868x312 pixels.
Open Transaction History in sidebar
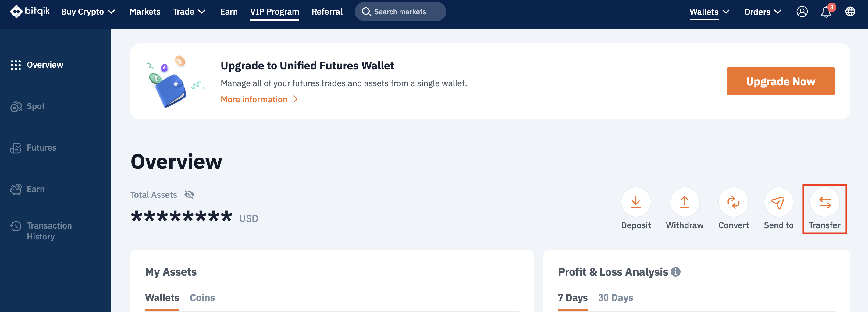[x=49, y=231]
